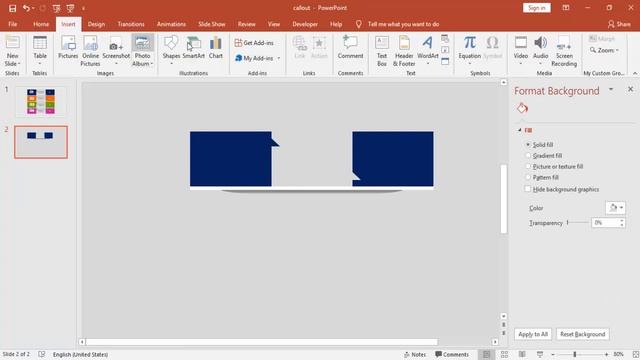Image resolution: width=640 pixels, height=360 pixels.
Task: Open the Table insert tool
Action: pyautogui.click(x=40, y=51)
